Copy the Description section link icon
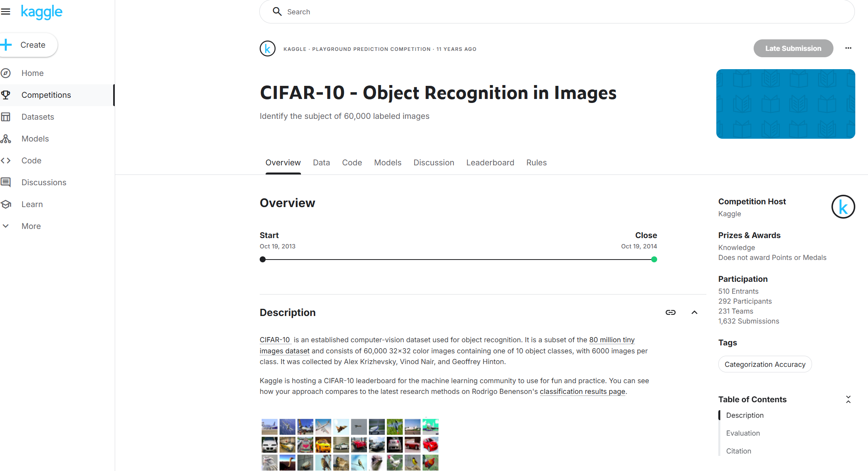Screen dimensions: 868x471 (670, 312)
